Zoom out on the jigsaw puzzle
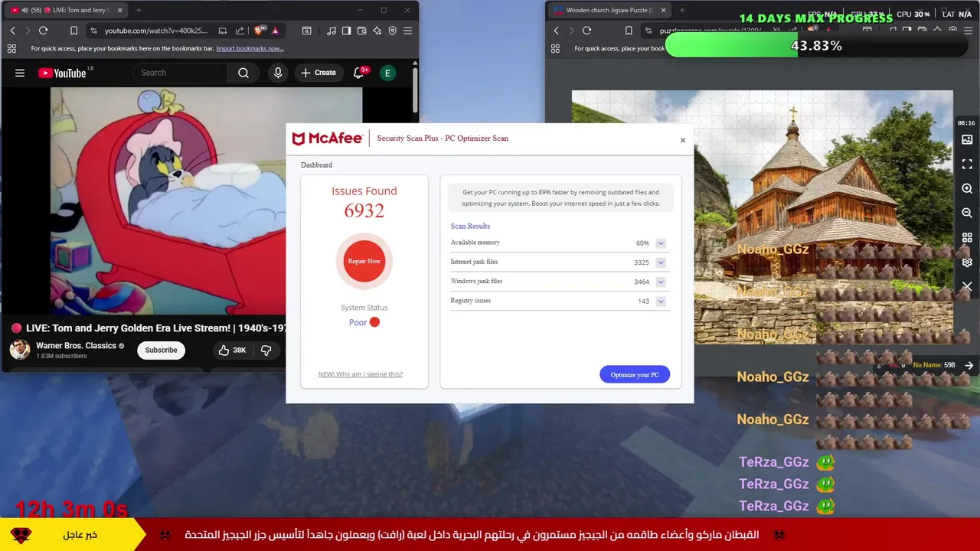Viewport: 980px width, 551px height. 967,213
